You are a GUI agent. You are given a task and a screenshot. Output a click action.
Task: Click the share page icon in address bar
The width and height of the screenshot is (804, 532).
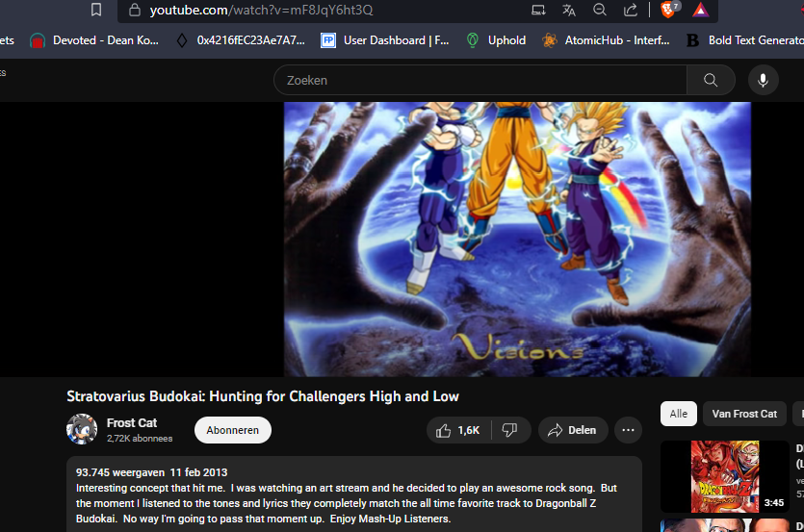(630, 10)
